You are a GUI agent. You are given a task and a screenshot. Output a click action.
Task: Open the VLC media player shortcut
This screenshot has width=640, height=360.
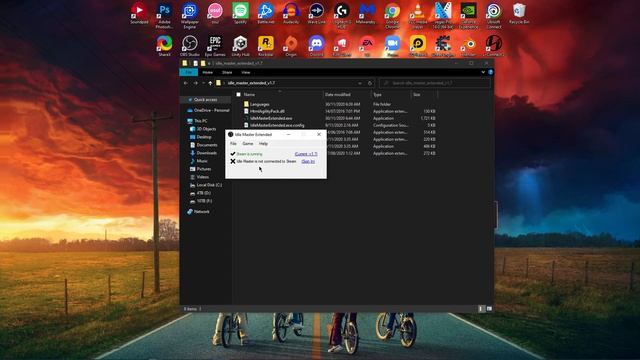tap(418, 16)
